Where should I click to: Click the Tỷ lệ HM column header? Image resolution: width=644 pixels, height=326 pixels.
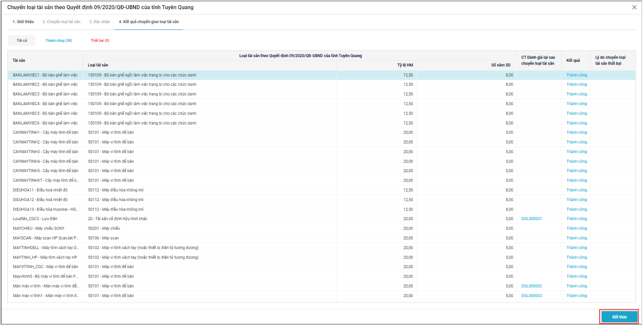tap(376, 65)
